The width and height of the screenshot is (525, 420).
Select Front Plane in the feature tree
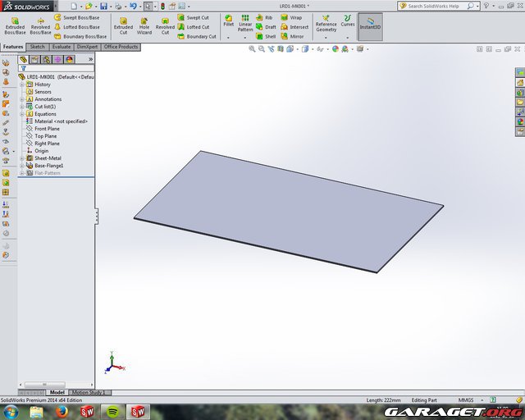46,129
